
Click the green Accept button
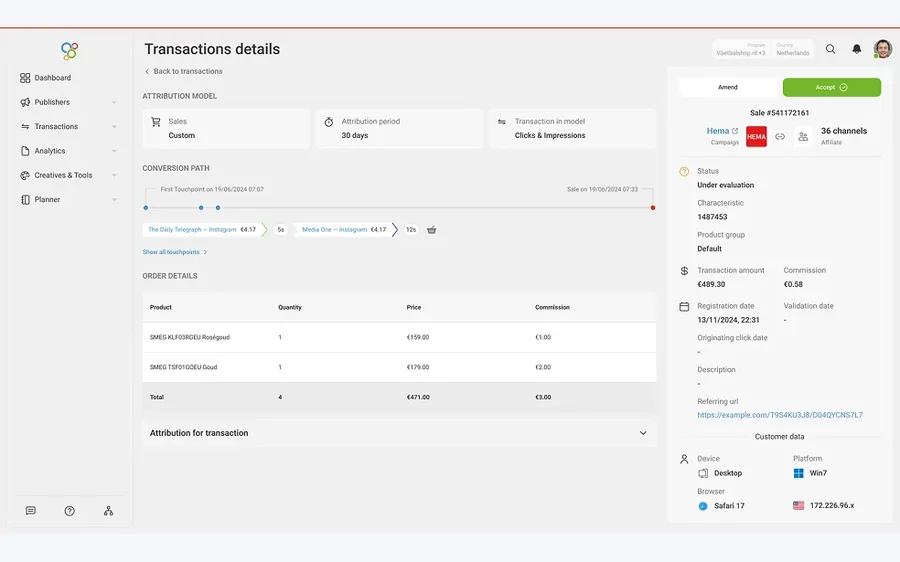coord(832,87)
